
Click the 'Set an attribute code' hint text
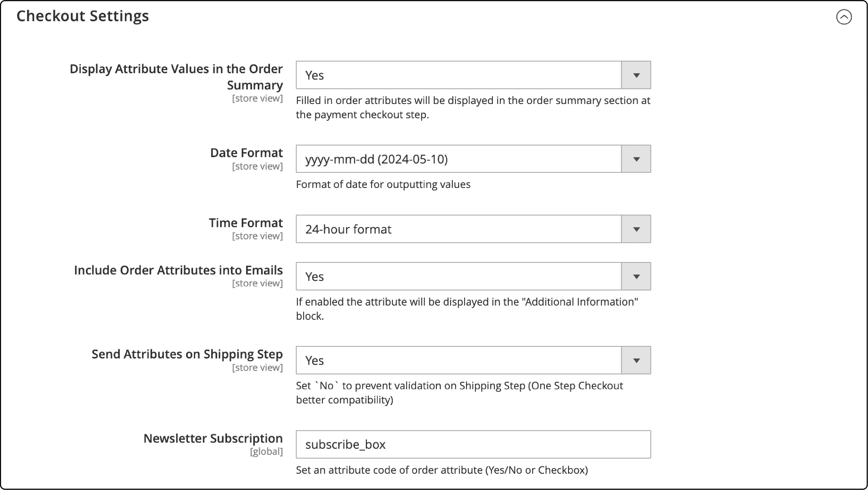pyautogui.click(x=442, y=470)
